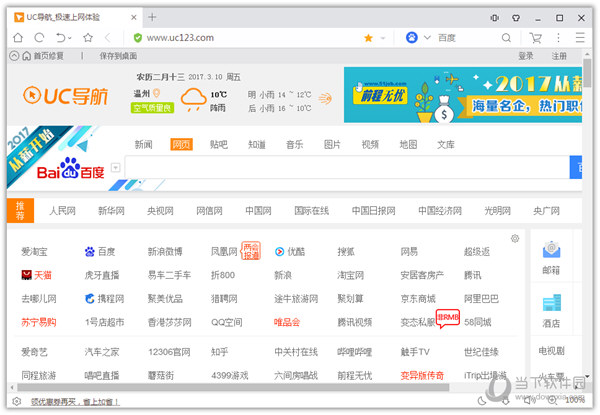600x415 pixels.
Task: Click the horizontal scrollbar thumb
Action: tap(233, 387)
